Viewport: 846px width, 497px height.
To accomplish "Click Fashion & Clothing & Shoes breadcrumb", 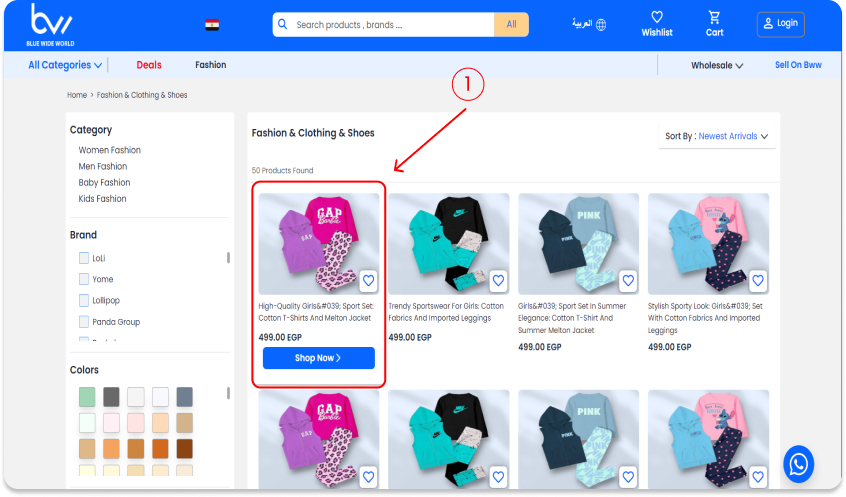I will (142, 95).
